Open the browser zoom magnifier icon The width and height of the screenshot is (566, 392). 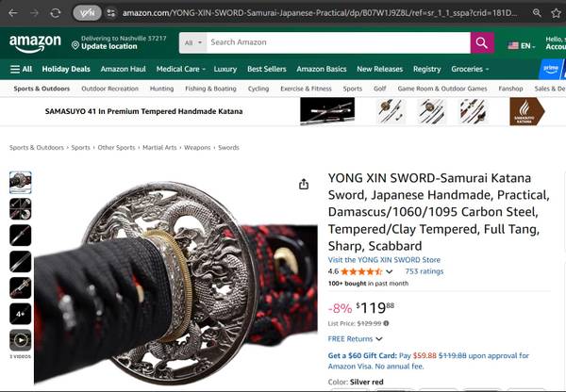[537, 13]
